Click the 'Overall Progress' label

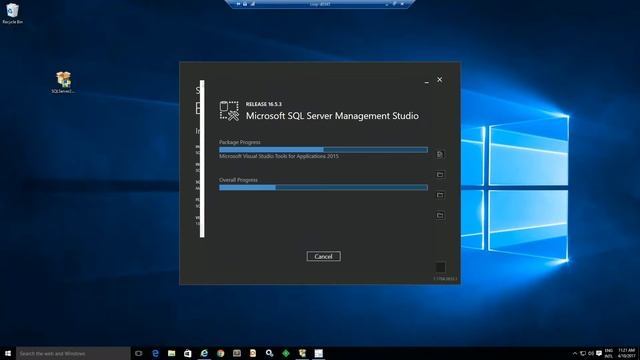tap(238, 180)
